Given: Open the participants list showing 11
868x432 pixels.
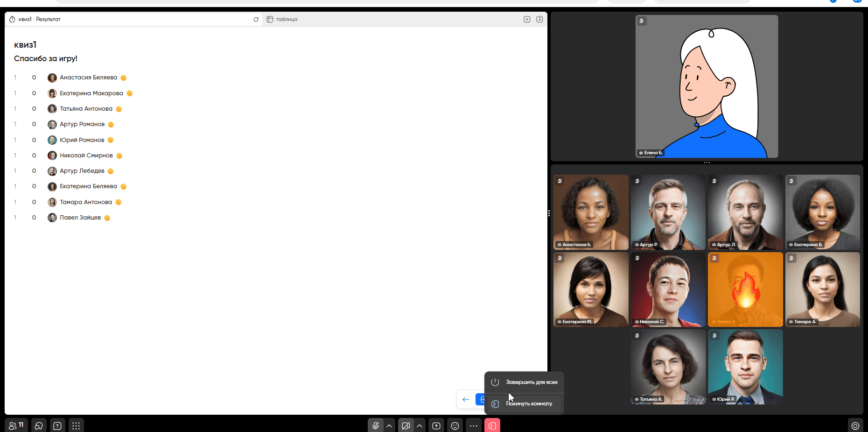Looking at the screenshot, I should (x=16, y=425).
